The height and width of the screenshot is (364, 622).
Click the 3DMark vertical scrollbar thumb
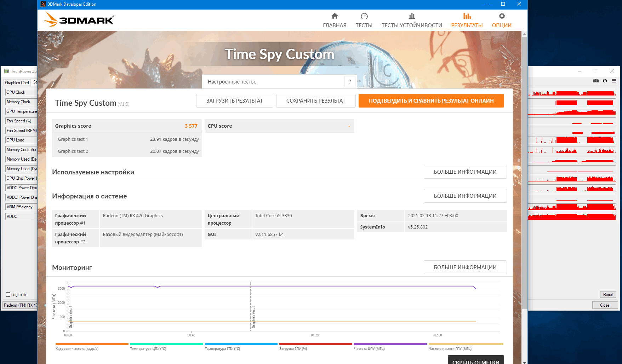tap(524, 173)
